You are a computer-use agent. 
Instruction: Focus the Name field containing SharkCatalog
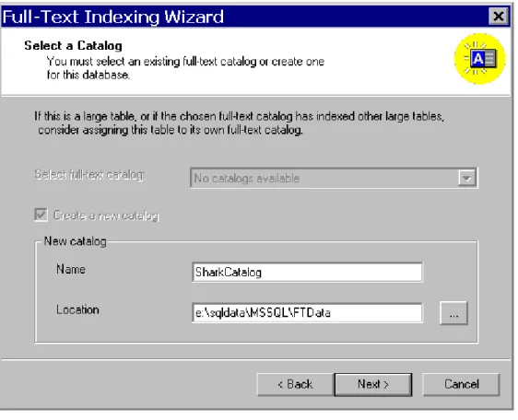(307, 272)
